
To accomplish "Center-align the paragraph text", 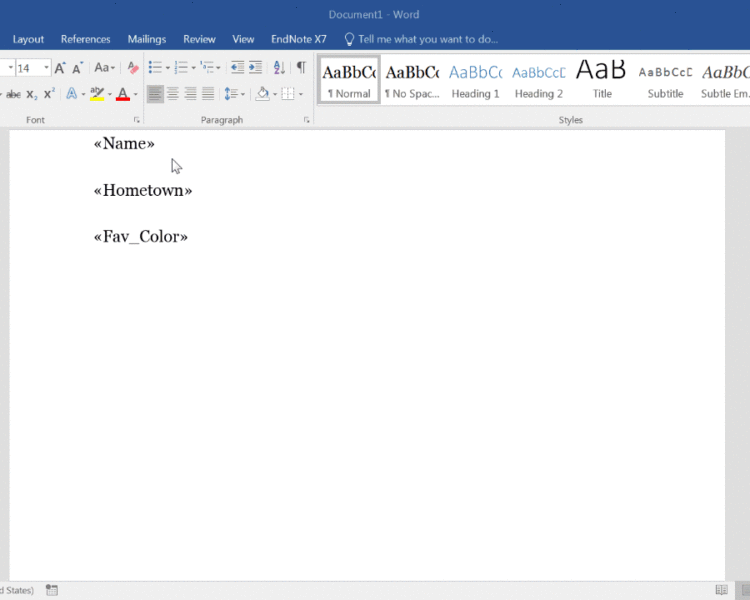I will [173, 94].
